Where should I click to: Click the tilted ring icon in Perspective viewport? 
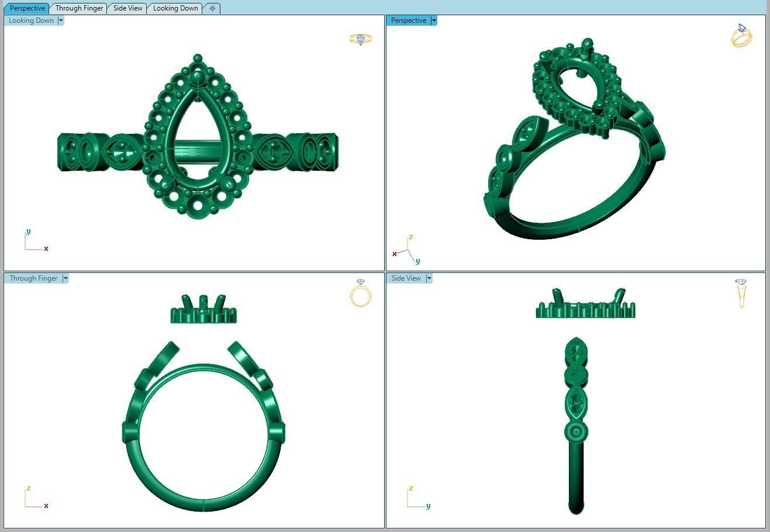click(741, 36)
